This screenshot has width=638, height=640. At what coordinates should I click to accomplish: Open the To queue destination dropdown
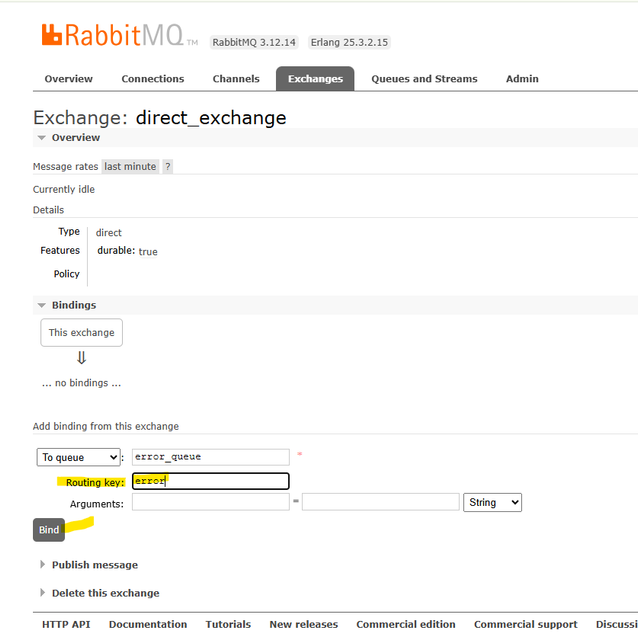pos(78,457)
